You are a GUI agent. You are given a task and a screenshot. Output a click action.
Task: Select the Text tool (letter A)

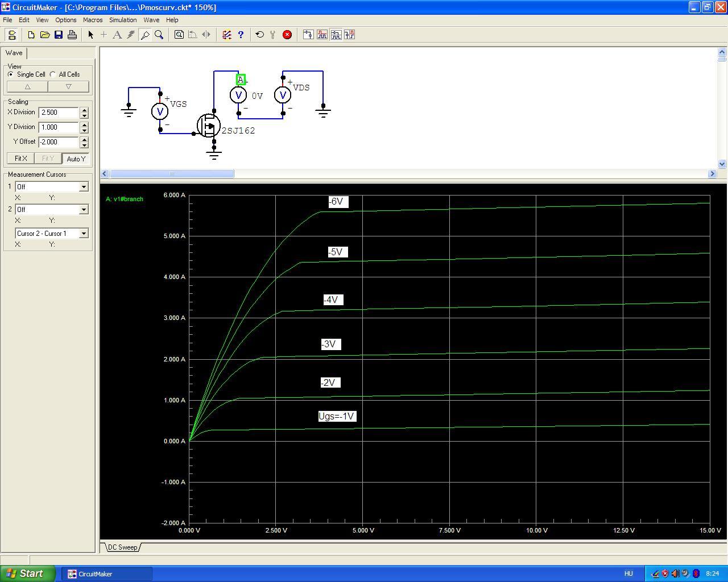tap(117, 35)
